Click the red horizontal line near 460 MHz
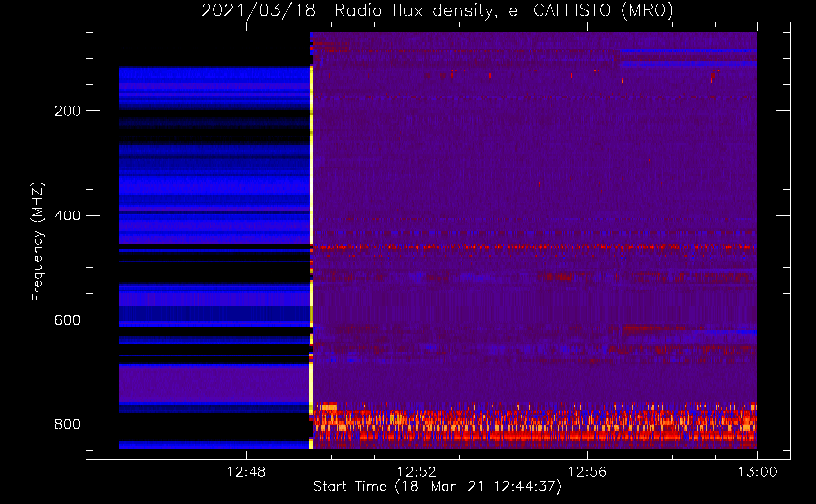The image size is (816, 504). tap(535, 247)
